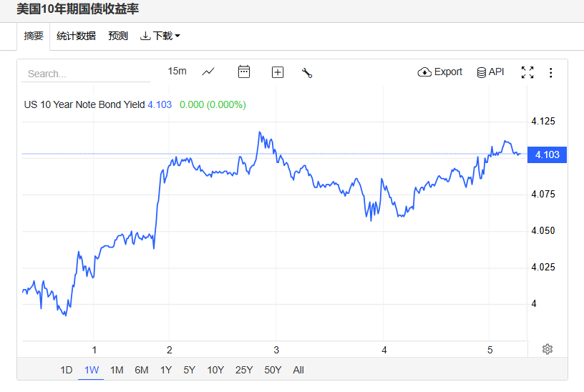Click the 4.075 axis label

coord(543,194)
